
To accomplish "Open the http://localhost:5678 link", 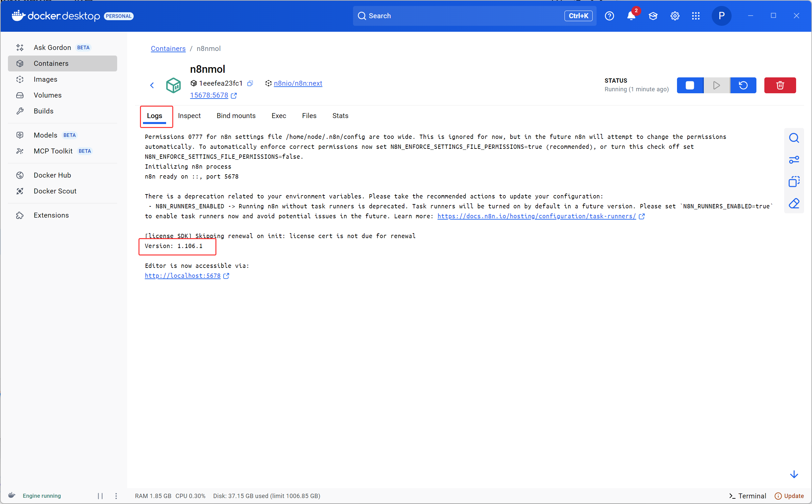I will click(182, 276).
